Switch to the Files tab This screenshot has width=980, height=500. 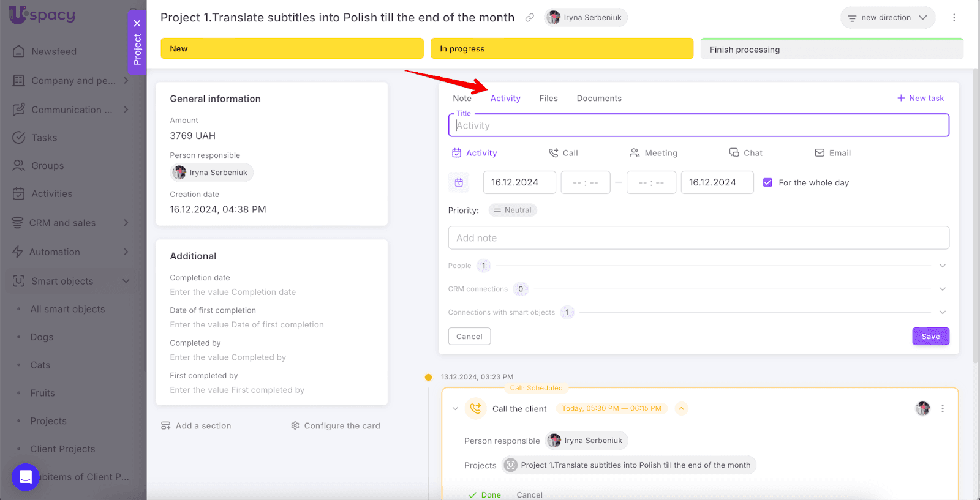(548, 99)
